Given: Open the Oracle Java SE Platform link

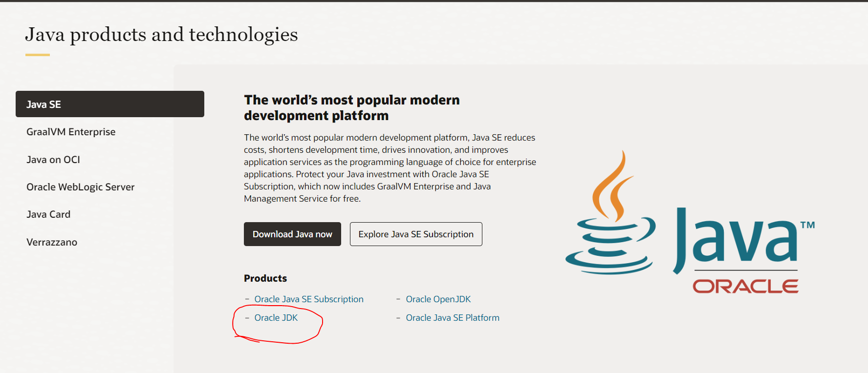Looking at the screenshot, I should (x=453, y=318).
